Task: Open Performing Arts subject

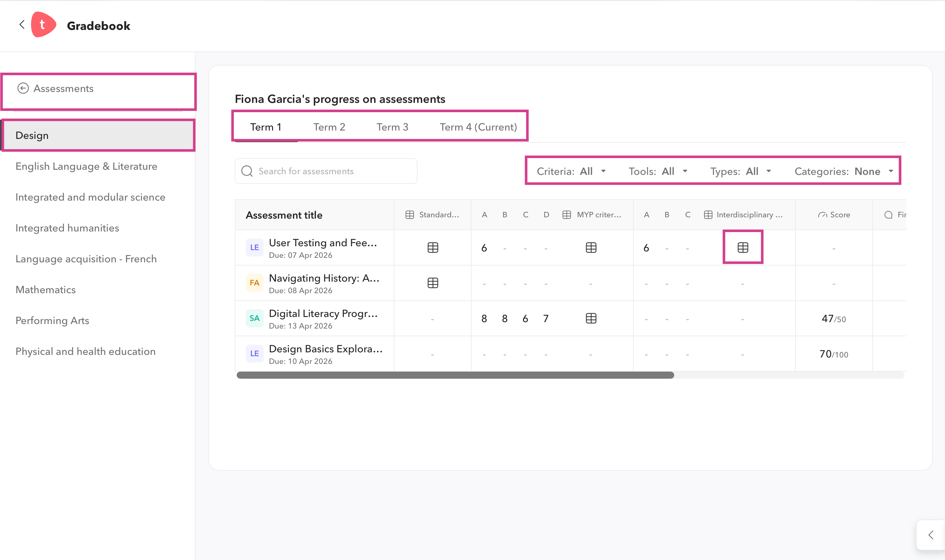Action: coord(52,321)
